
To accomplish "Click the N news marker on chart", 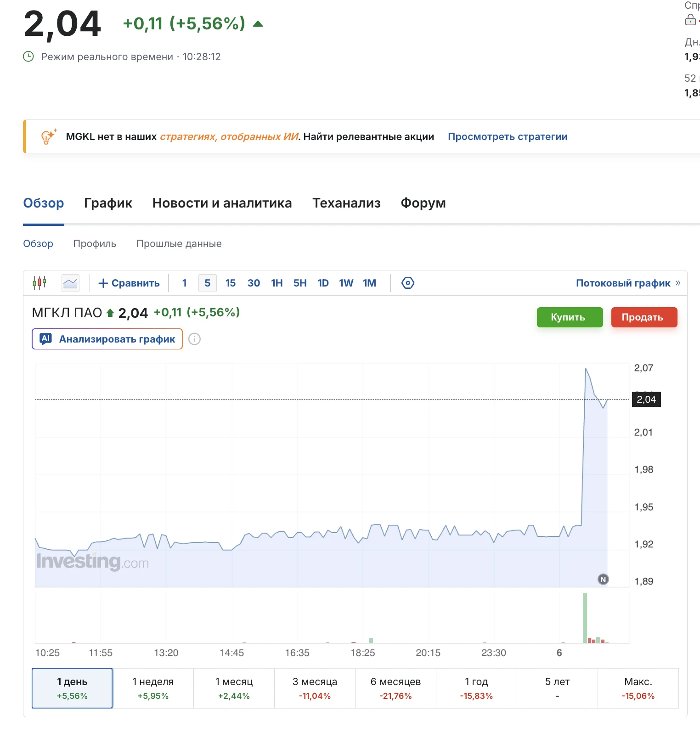I will 603,579.
